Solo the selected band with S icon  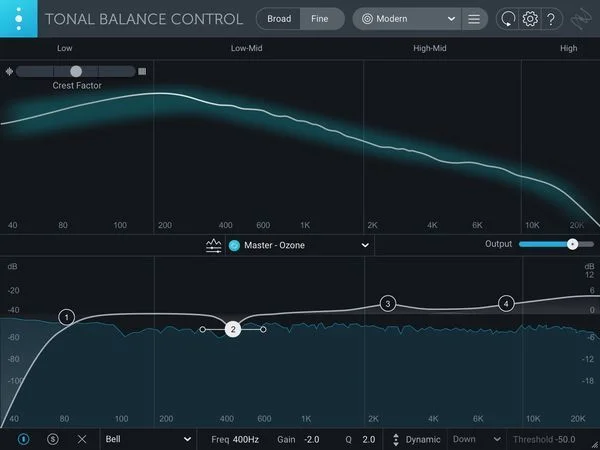(52, 439)
